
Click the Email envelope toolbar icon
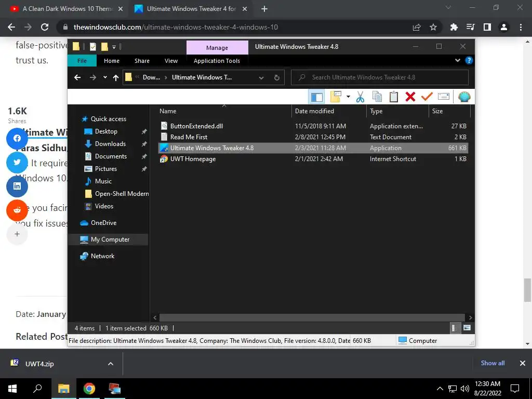[444, 97]
